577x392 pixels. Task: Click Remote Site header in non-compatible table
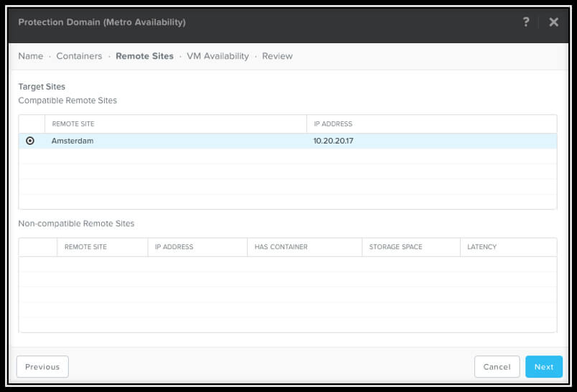(x=85, y=247)
